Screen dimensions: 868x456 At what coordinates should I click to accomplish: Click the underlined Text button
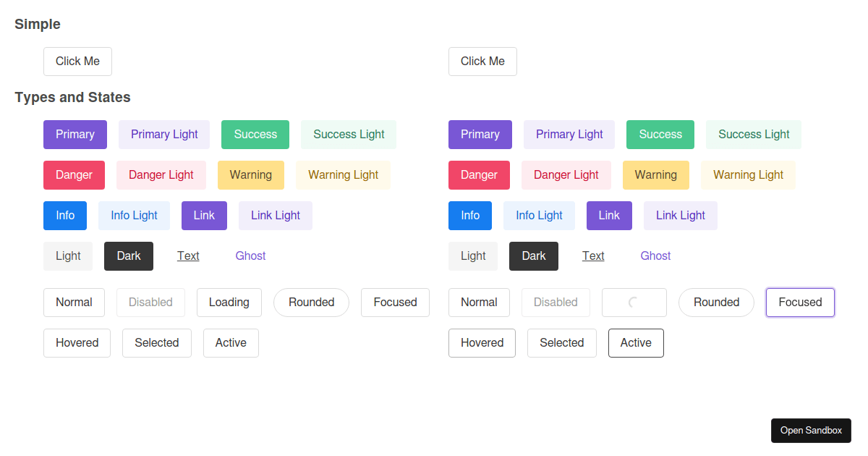pyautogui.click(x=188, y=256)
